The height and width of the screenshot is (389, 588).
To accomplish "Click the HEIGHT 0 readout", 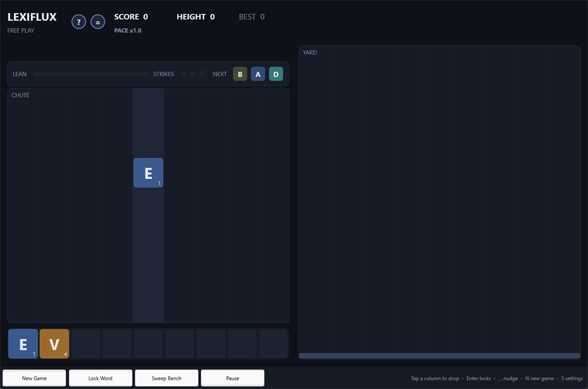I will [x=196, y=17].
